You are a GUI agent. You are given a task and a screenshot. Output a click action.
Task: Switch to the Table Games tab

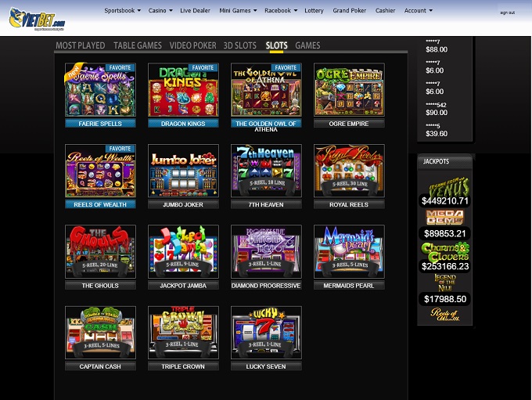point(138,45)
